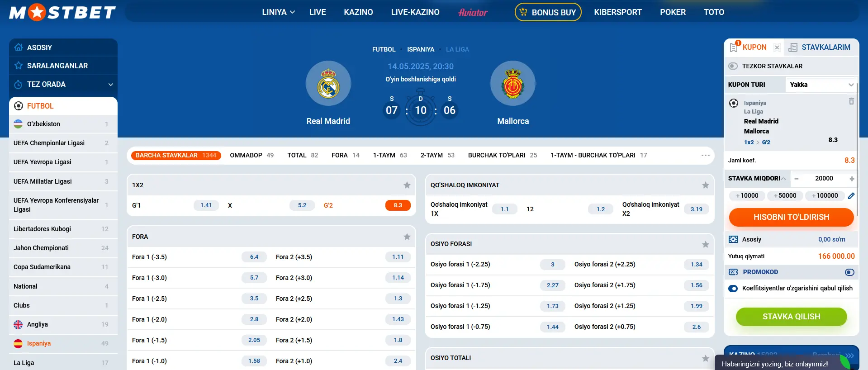Select G'1 odds 1.41

[206, 205]
